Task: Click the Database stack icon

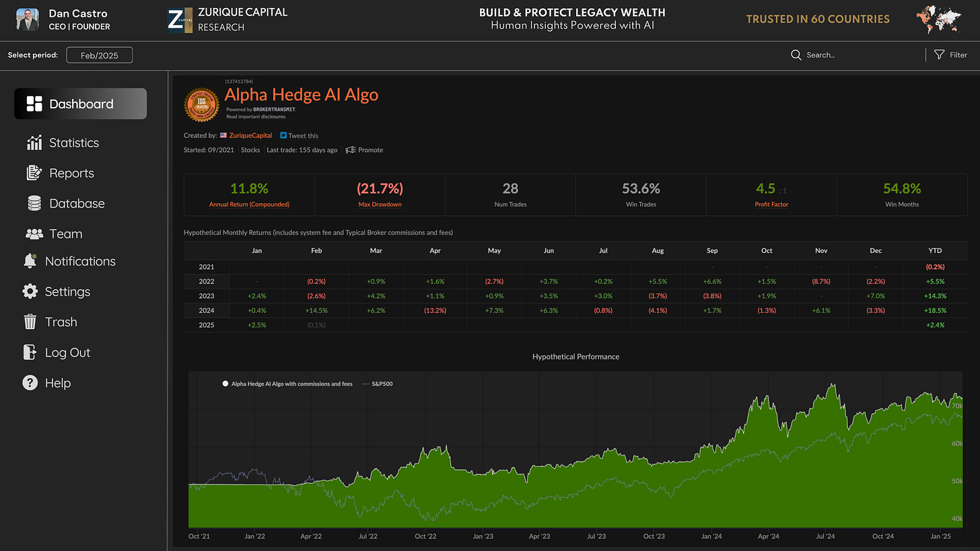Action: [34, 203]
